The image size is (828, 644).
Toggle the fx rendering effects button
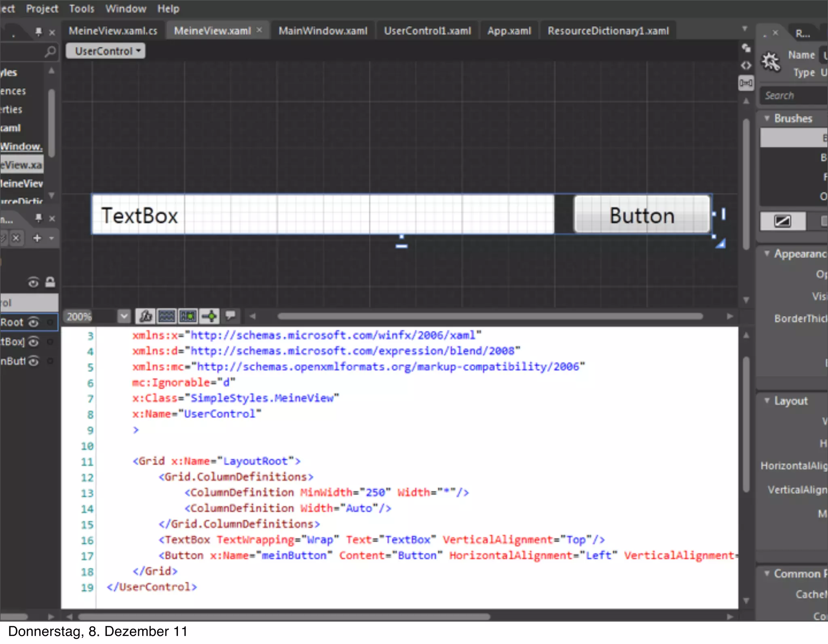pyautogui.click(x=146, y=316)
